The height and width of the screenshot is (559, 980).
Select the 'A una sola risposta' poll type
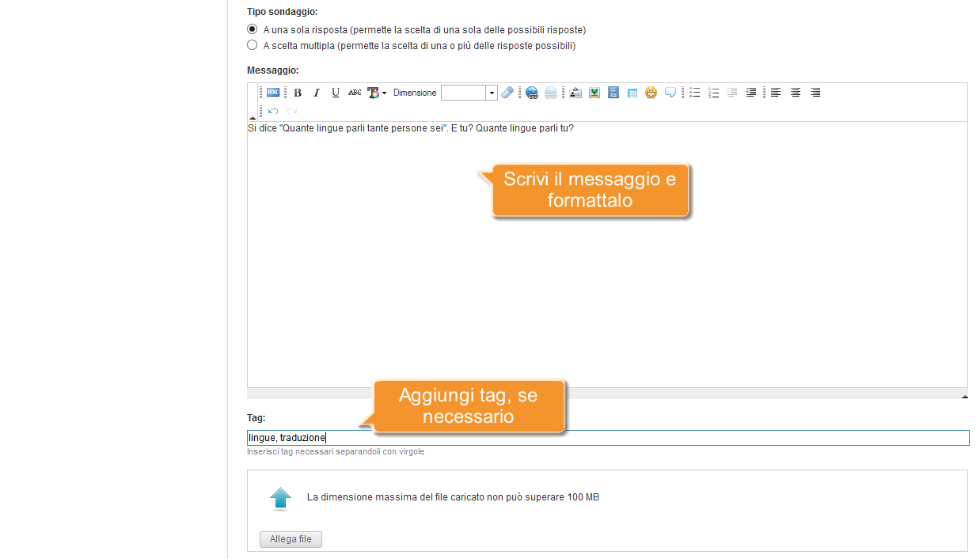[253, 29]
